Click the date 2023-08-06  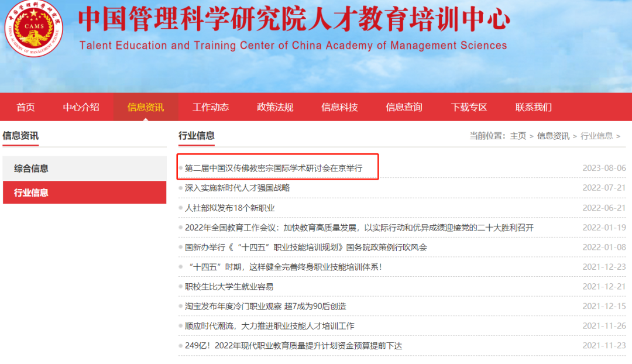pos(604,169)
